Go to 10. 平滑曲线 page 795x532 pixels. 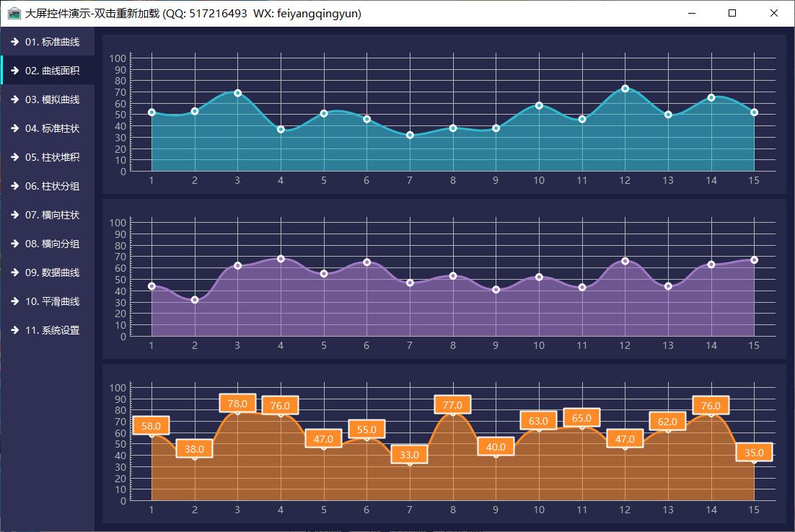pyautogui.click(x=52, y=301)
